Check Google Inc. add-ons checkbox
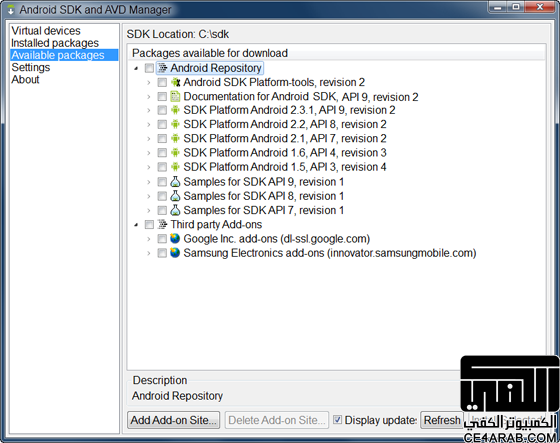 coord(162,239)
